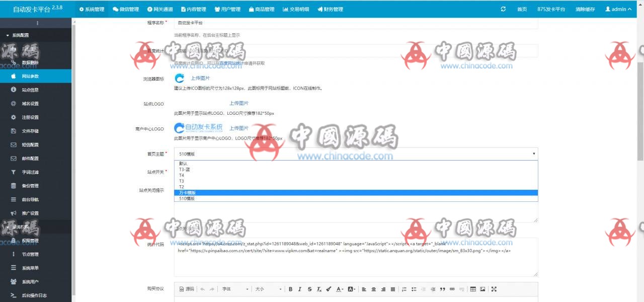Image resolution: width=644 pixels, height=302 pixels.
Task: Click 上传图片 for 站点LOGO
Action: (x=239, y=103)
